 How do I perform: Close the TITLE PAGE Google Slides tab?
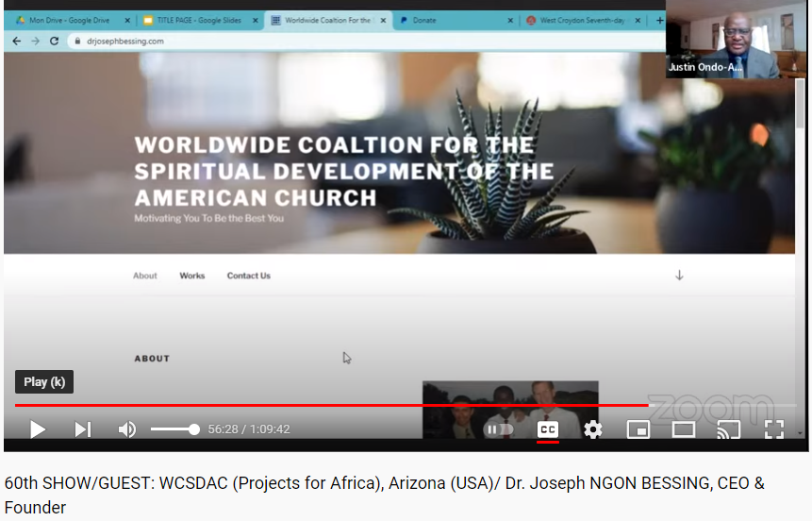256,20
